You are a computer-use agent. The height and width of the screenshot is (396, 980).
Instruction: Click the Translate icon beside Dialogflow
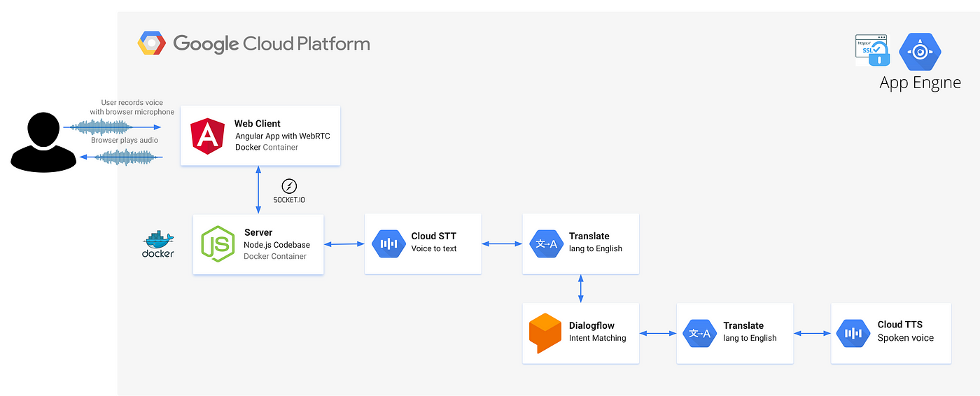pyautogui.click(x=700, y=334)
